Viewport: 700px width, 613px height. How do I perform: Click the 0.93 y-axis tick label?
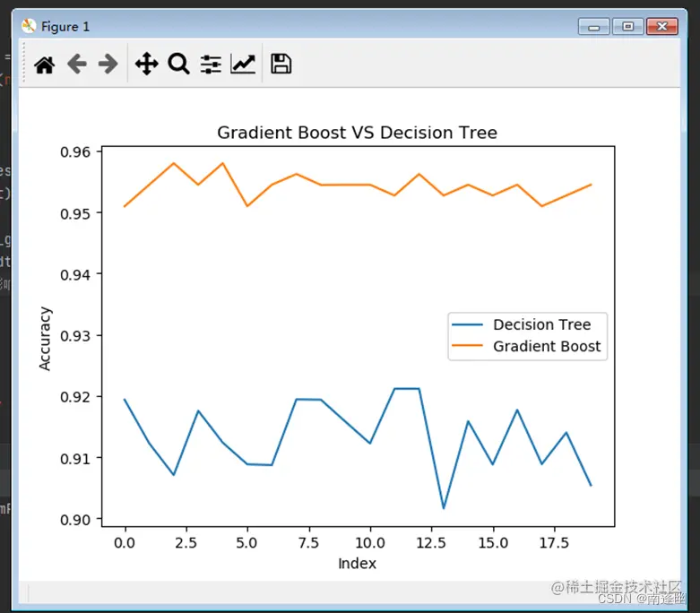[75, 336]
